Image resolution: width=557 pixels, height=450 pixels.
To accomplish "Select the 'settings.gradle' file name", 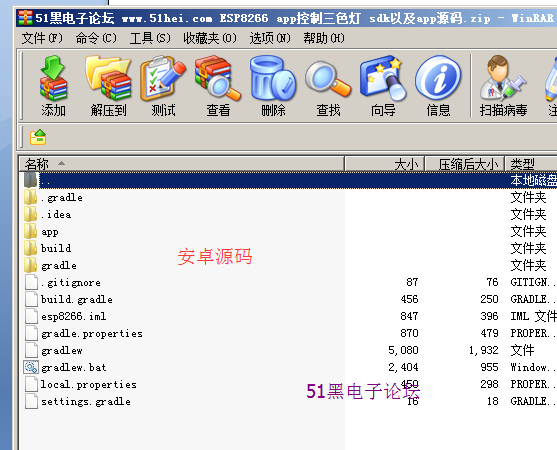I will [x=86, y=401].
